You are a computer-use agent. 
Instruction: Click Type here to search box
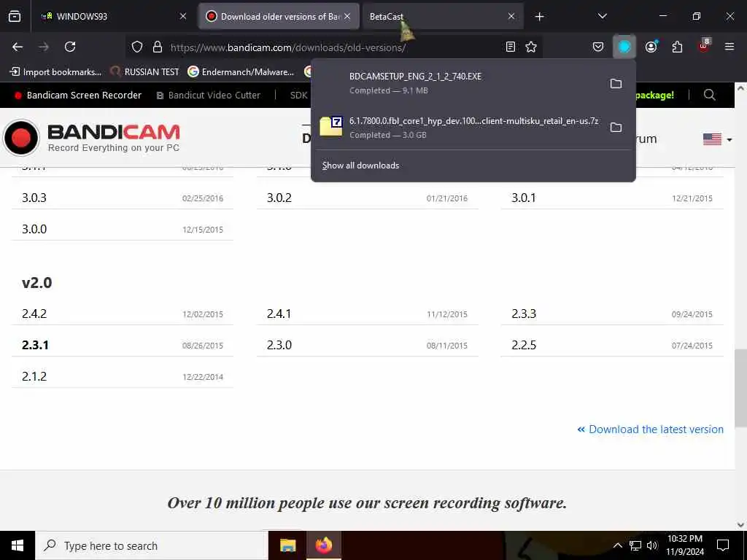pyautogui.click(x=152, y=545)
